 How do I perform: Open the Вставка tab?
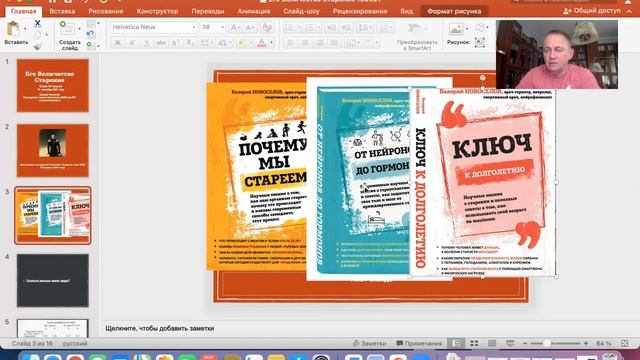[62, 11]
